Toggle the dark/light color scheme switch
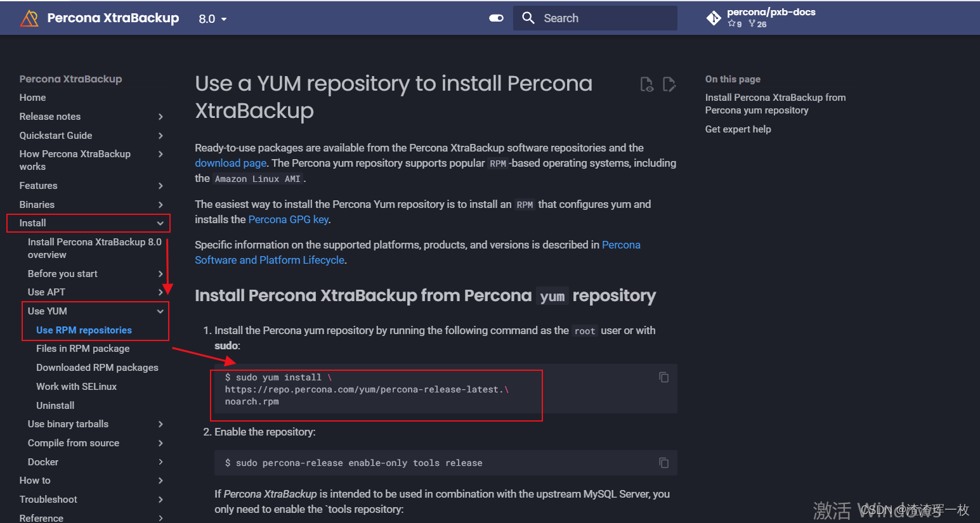This screenshot has height=523, width=980. pos(497,18)
